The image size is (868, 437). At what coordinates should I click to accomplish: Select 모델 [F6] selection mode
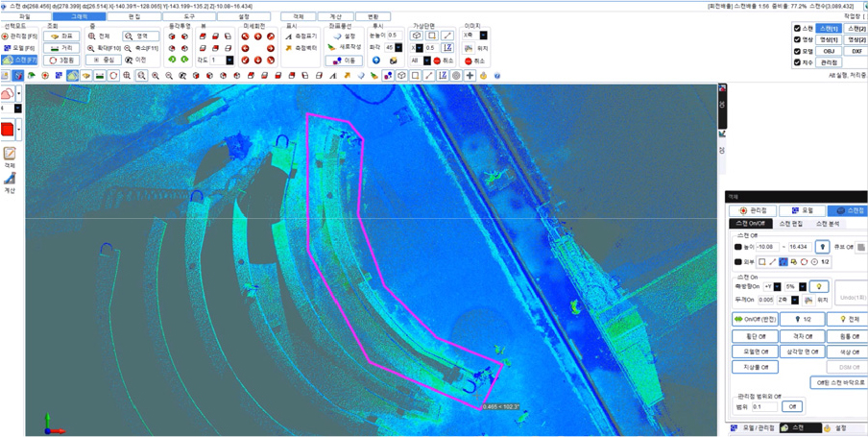click(x=19, y=48)
